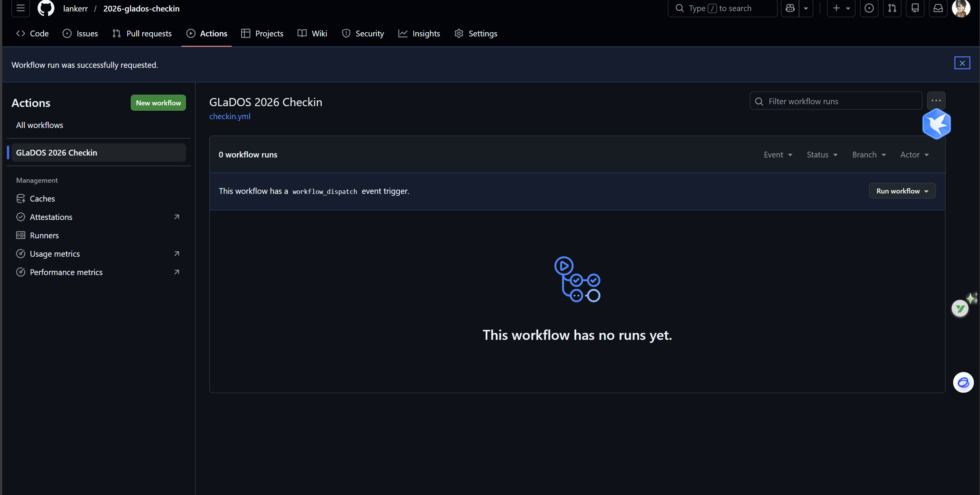View the Insights tab
This screenshot has width=980, height=495.
point(419,34)
